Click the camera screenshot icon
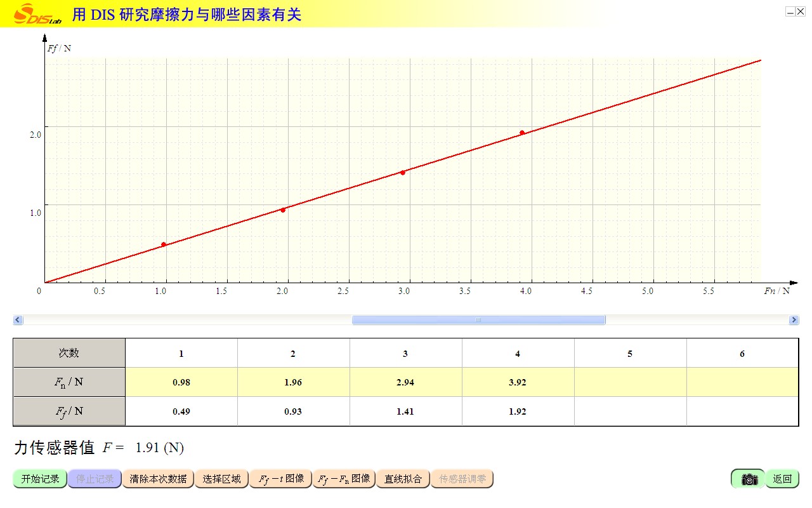812x508 pixels. pyautogui.click(x=749, y=479)
